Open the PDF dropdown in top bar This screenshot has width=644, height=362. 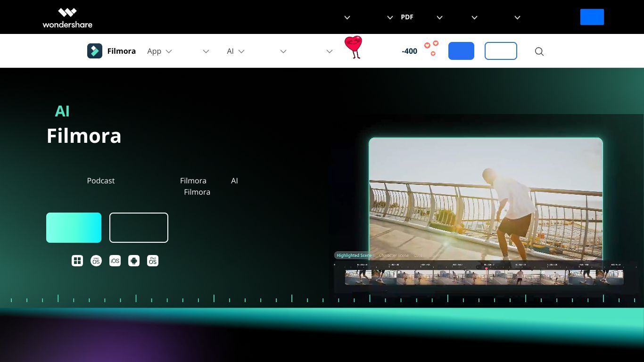point(422,17)
